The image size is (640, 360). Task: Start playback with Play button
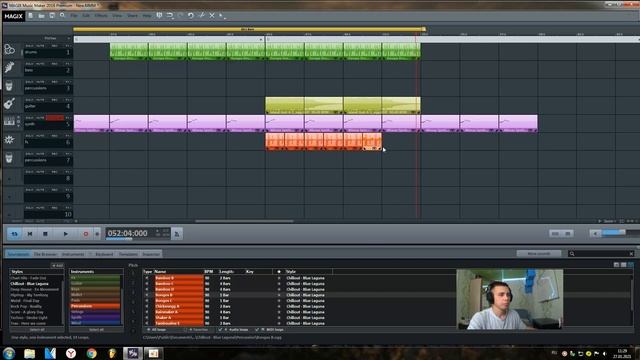click(x=65, y=234)
